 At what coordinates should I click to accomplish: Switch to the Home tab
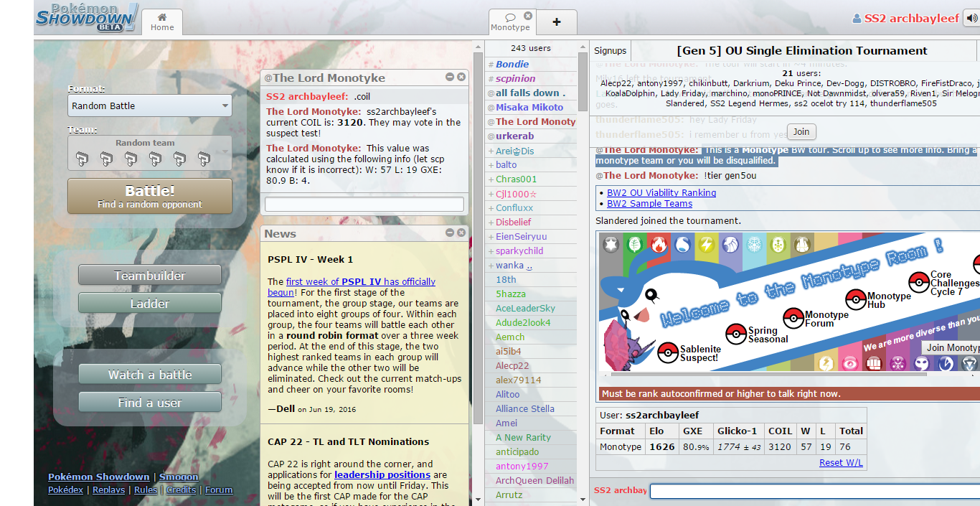tap(162, 22)
